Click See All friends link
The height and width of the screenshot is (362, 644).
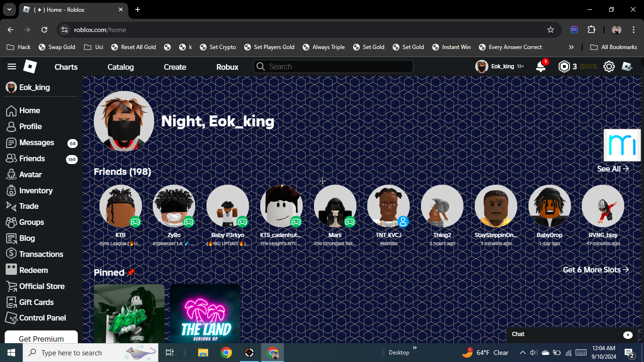[613, 169]
